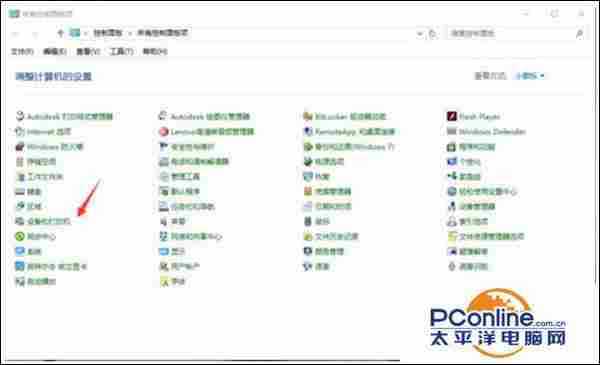Open the Lenovo power management item
Screen dimensions: 600x365
tap(206, 132)
